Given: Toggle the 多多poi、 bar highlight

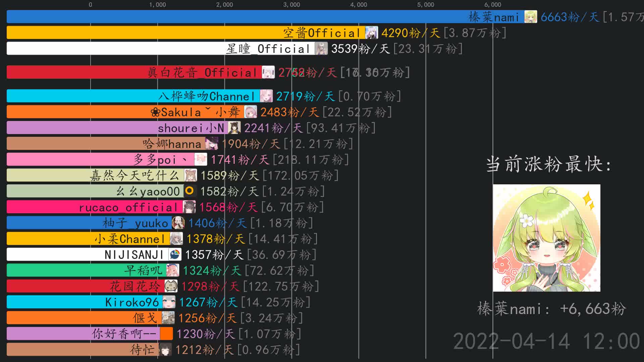Looking at the screenshot, I should [101, 160].
